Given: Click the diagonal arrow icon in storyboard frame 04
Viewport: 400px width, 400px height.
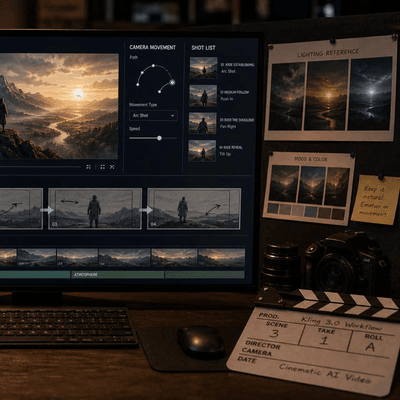Looking at the screenshot, I should pos(213,210).
